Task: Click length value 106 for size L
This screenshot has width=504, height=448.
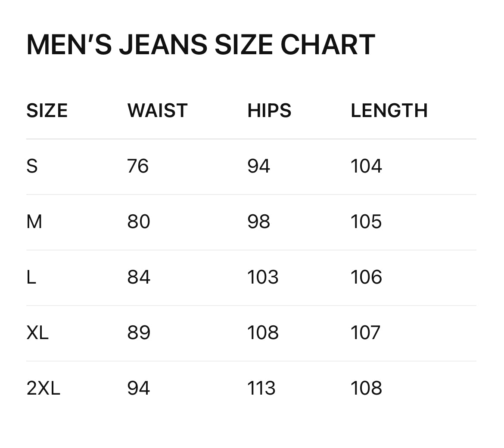Action: [366, 277]
